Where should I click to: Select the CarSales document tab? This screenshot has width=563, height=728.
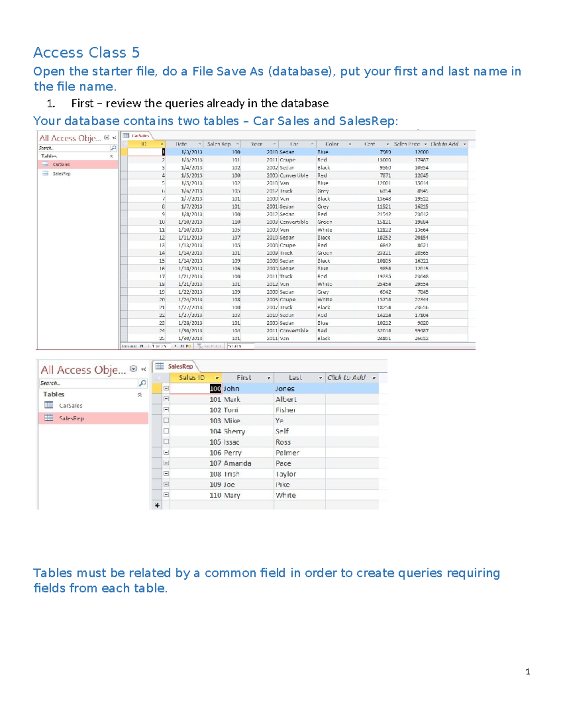coord(137,135)
